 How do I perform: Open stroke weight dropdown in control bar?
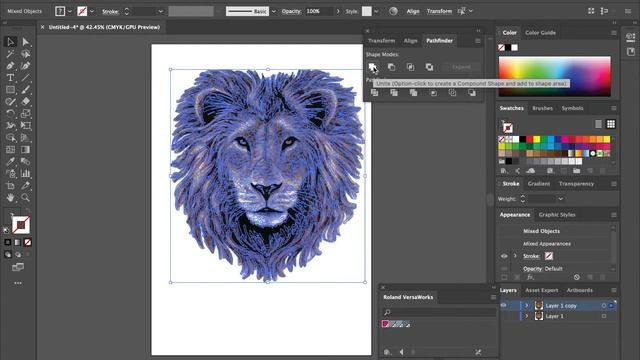pos(160,11)
